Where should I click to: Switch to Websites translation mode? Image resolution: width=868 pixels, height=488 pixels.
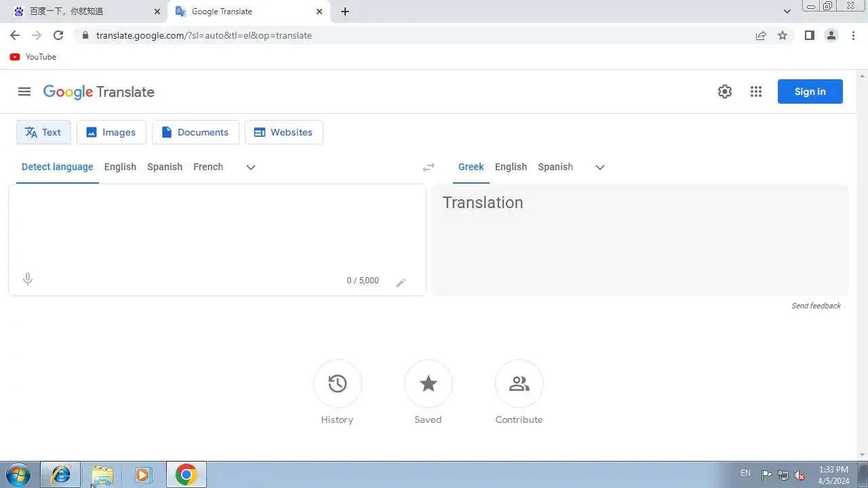coord(283,132)
